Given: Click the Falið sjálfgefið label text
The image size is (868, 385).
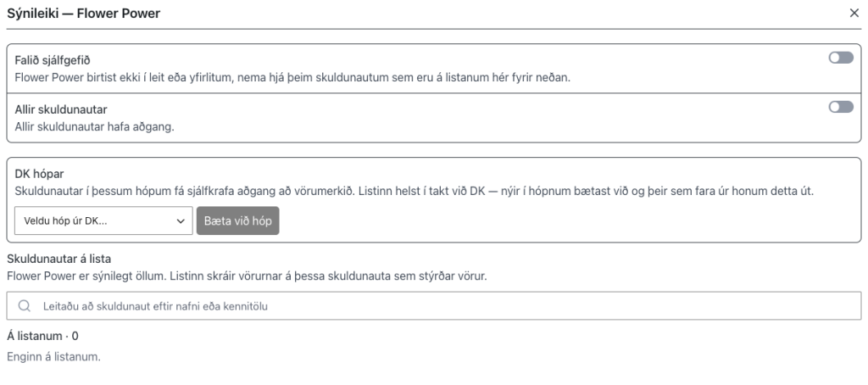Looking at the screenshot, I should tap(53, 60).
